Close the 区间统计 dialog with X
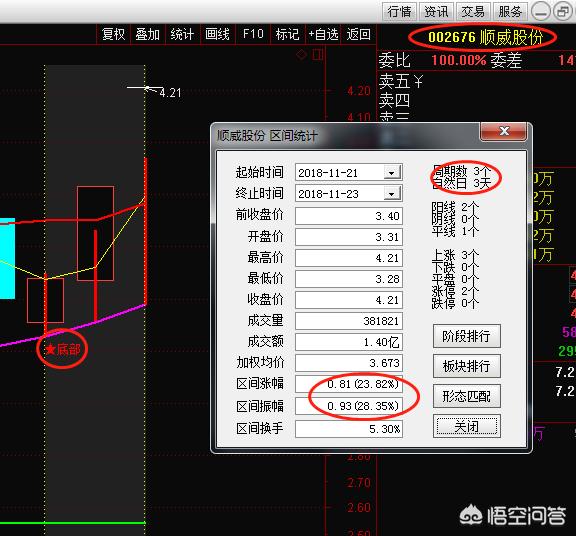Screen dimensions: 576x536 504,131
